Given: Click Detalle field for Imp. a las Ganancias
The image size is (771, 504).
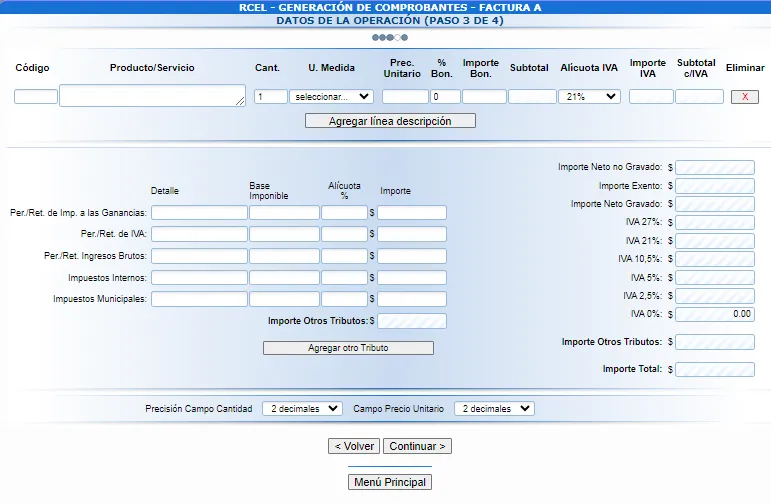Looking at the screenshot, I should pyautogui.click(x=199, y=213).
